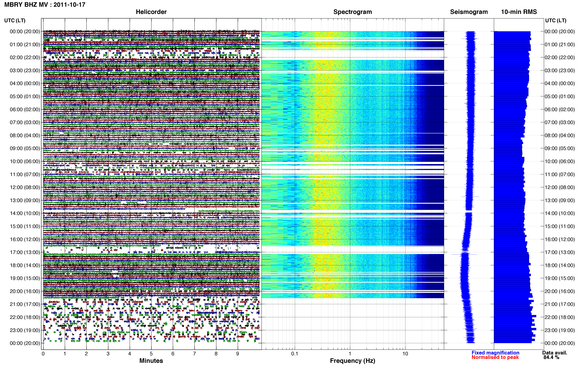Select the Helicorder panel heading

pos(151,12)
